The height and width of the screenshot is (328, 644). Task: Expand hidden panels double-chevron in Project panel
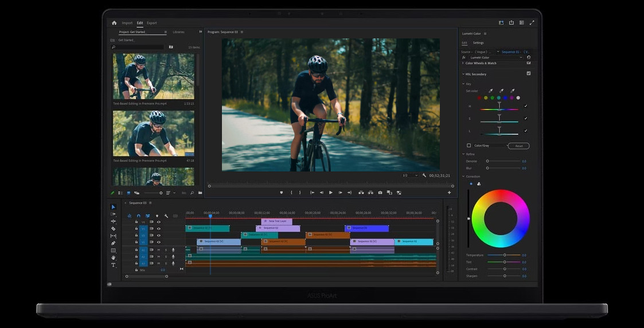[201, 32]
